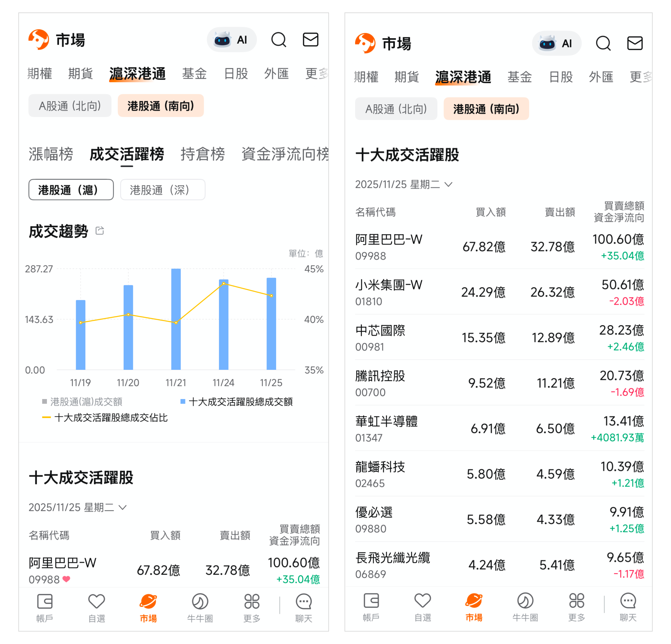Toggle 港股通(滬)成交額 gray legend series
Image resolution: width=671 pixels, height=644 pixels.
tap(82, 401)
